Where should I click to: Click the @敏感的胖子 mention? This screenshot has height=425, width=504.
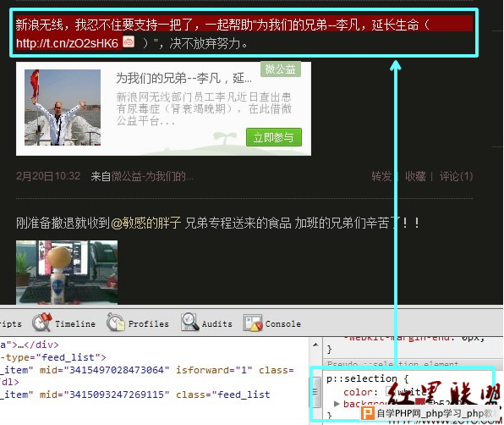click(146, 223)
